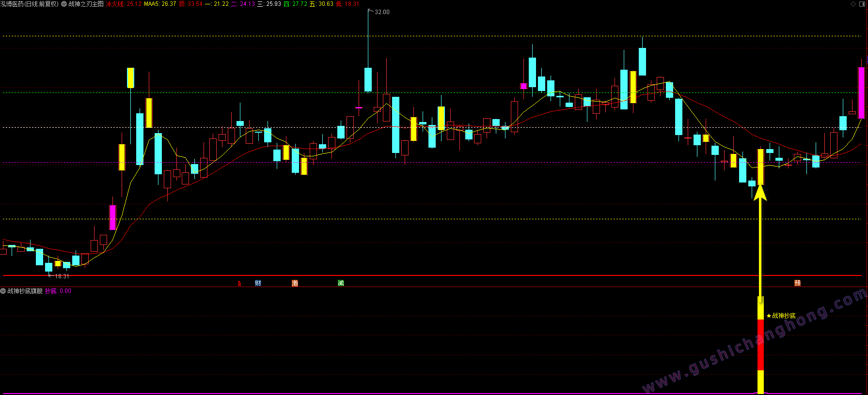
Task: Open the 战神之刃主图 indicator dropdown arrow
Action: point(64,4)
